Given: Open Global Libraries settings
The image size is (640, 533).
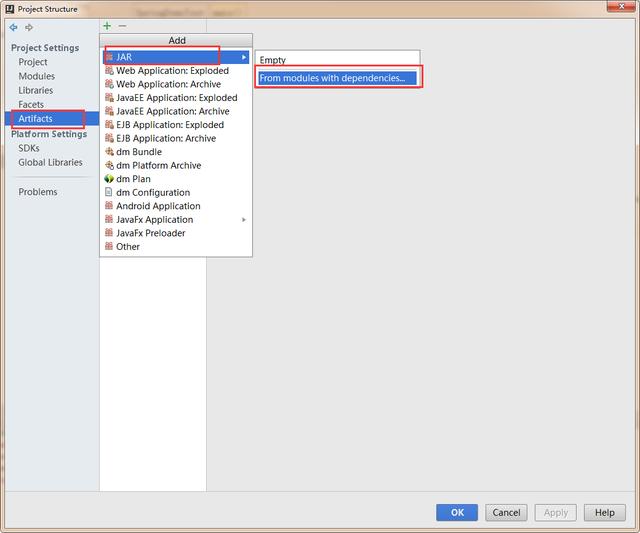Looking at the screenshot, I should click(50, 162).
